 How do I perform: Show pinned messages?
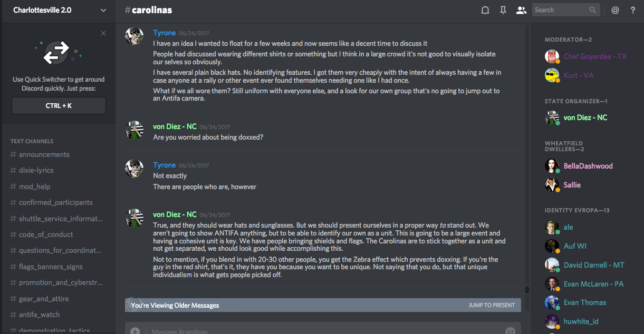(x=503, y=10)
